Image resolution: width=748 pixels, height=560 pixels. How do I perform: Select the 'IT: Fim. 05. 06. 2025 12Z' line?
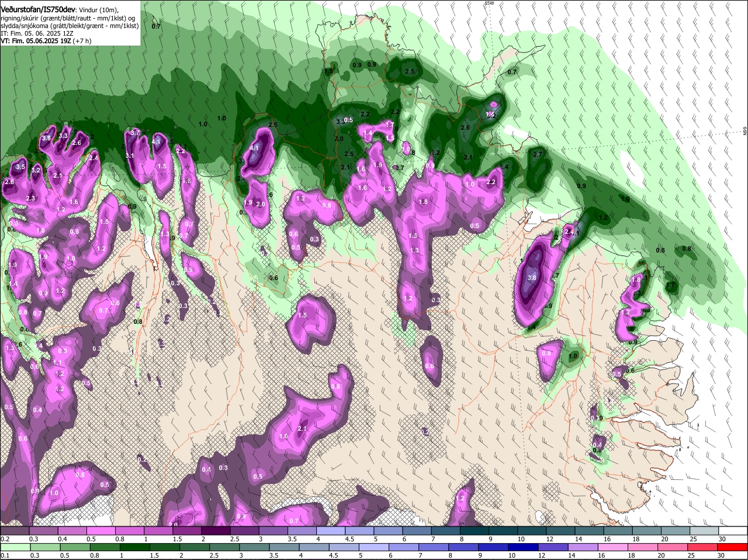point(37,33)
